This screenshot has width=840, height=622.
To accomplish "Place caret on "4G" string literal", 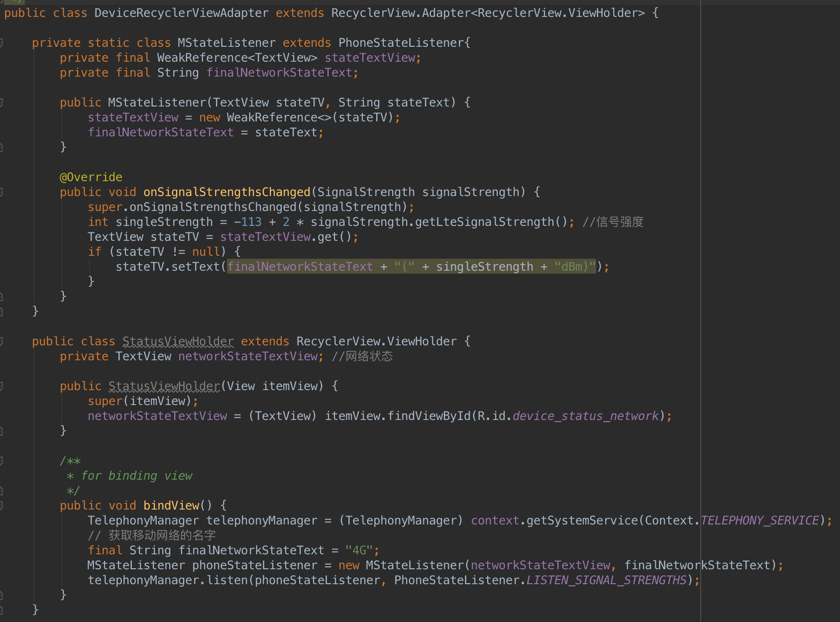I will click(359, 550).
